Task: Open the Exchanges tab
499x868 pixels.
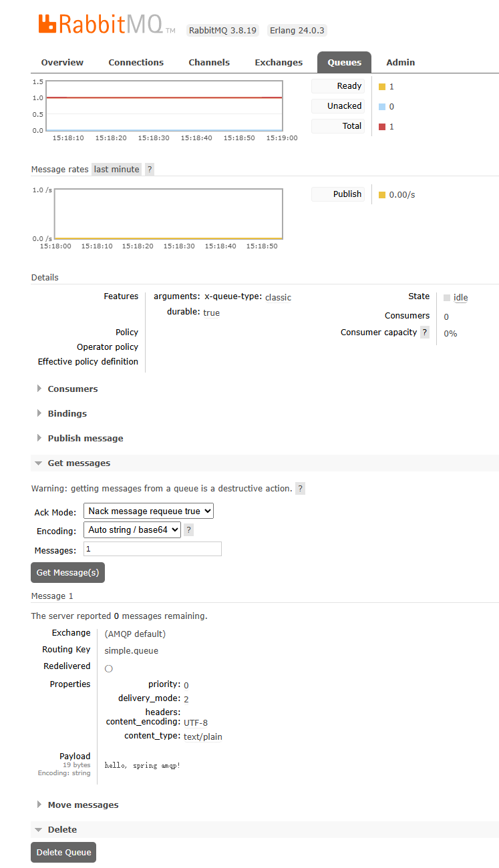Action: coord(279,62)
